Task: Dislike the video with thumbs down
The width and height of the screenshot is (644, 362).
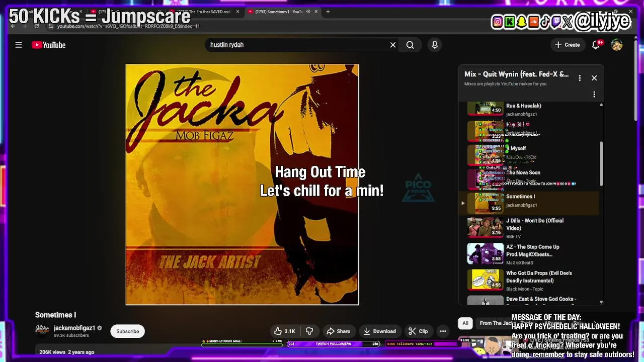Action: [x=309, y=331]
